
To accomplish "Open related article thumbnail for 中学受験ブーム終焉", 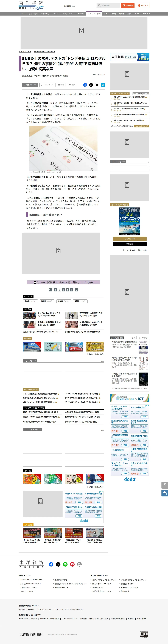I will pyautogui.click(x=72, y=315).
